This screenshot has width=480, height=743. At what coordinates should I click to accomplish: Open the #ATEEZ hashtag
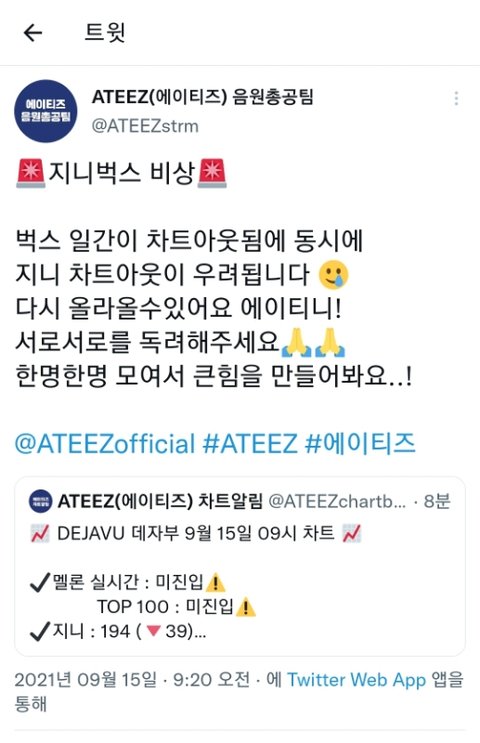249,444
